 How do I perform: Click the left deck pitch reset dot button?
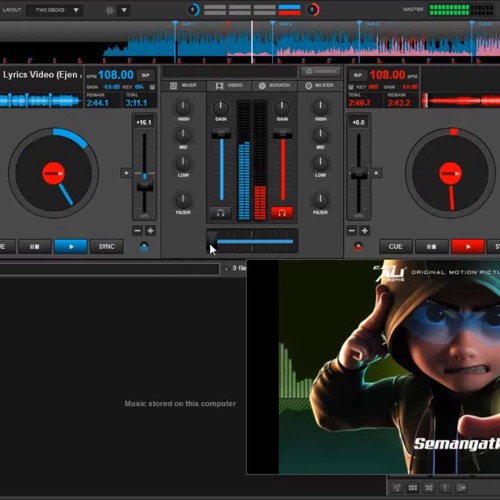click(126, 173)
